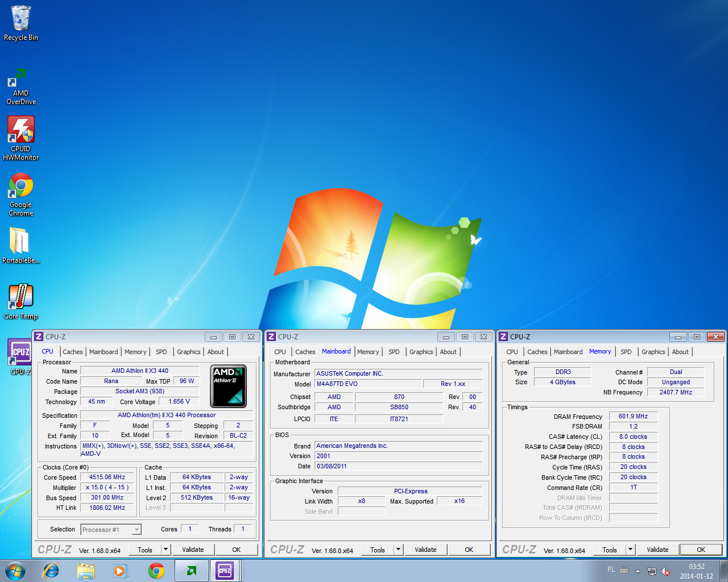The image size is (728, 582).
Task: Open Chrome from the taskbar
Action: pyautogui.click(x=156, y=571)
